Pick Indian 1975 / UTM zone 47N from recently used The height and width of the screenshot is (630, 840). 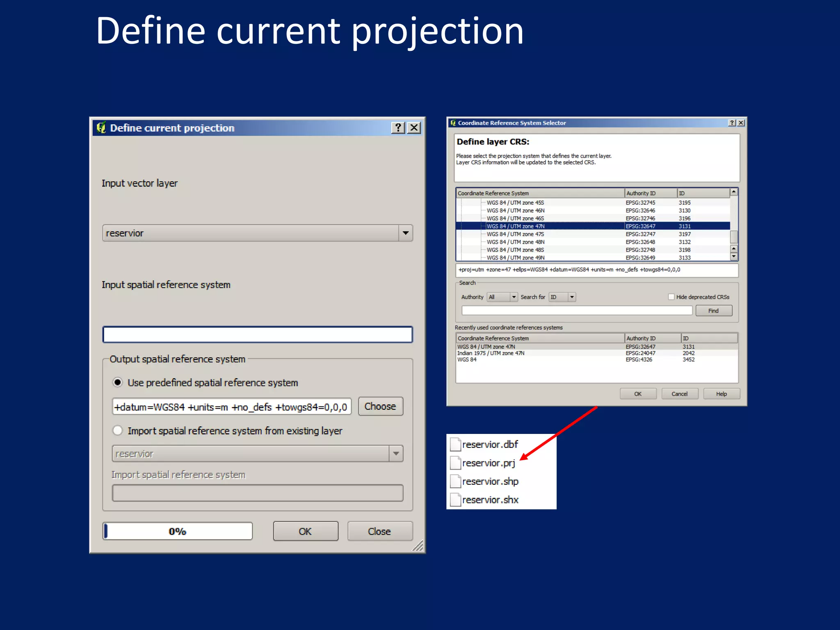click(491, 353)
